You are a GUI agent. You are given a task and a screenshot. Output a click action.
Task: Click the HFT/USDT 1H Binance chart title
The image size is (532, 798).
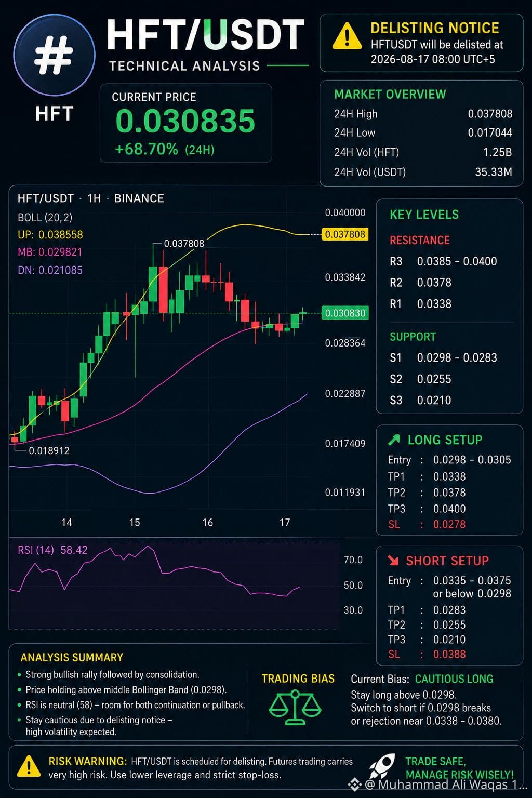pyautogui.click(x=91, y=198)
